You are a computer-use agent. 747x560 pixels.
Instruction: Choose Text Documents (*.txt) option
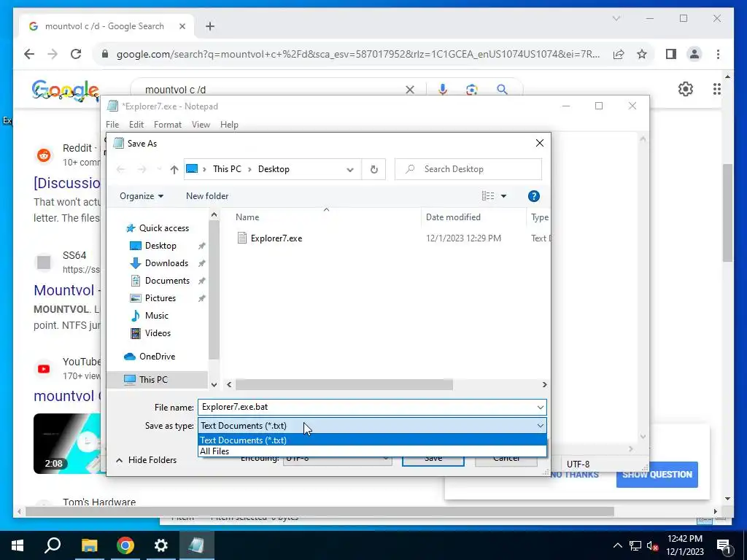pos(372,440)
